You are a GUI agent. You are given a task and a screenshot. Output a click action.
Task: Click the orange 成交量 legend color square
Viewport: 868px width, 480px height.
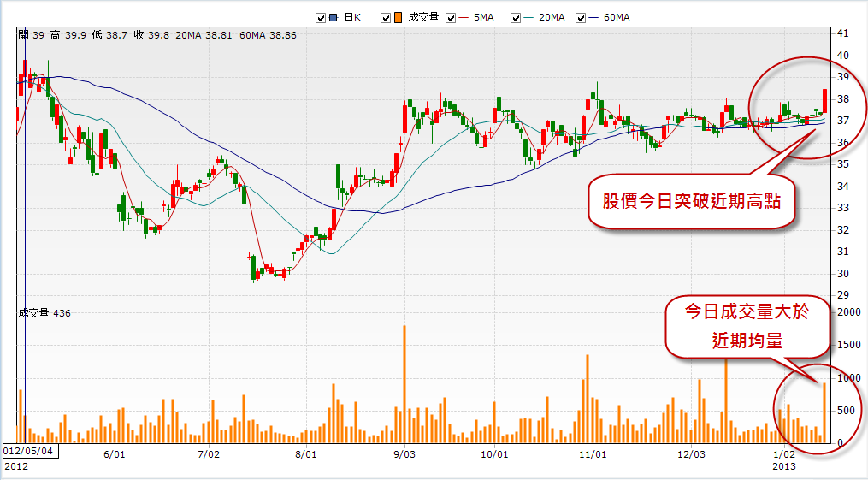tap(398, 18)
